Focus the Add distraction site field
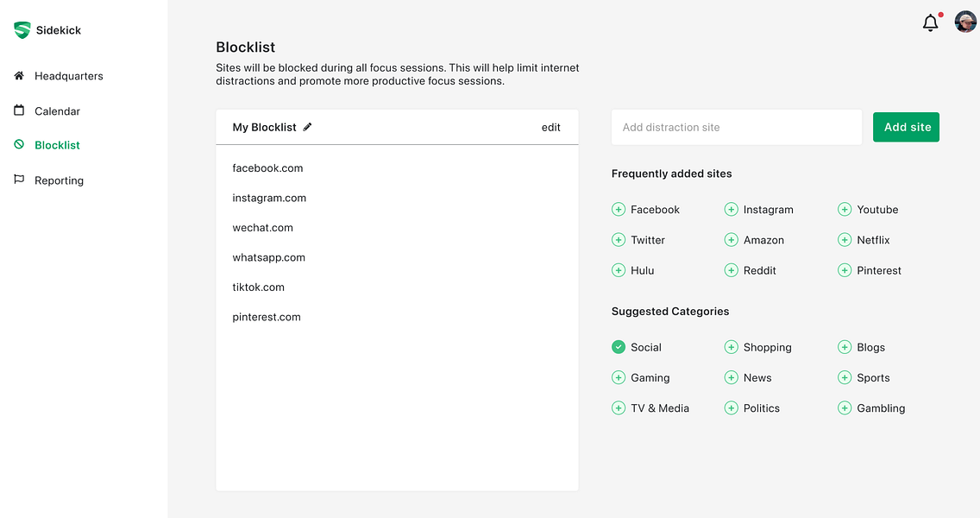This screenshot has height=518, width=980. pos(736,127)
